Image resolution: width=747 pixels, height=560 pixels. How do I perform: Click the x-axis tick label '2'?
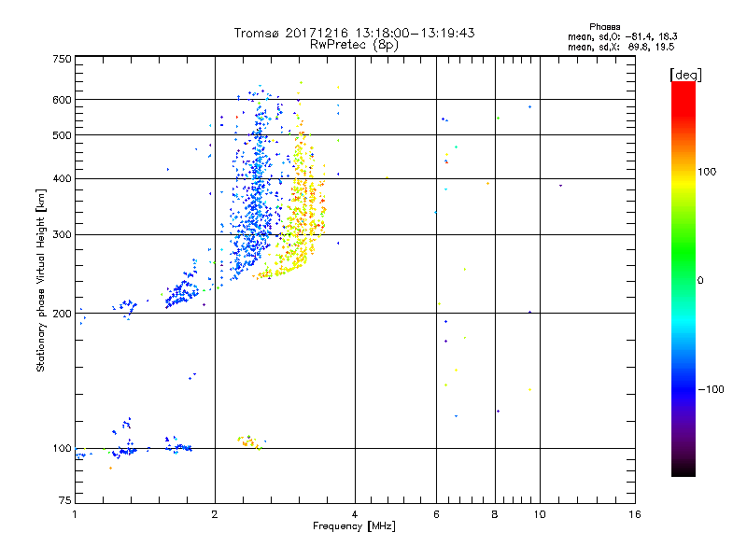(215, 514)
